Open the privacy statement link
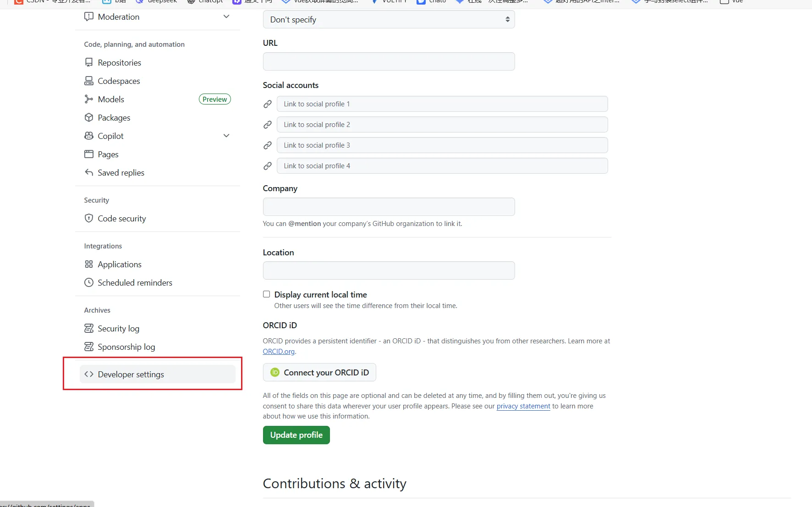 pos(523,406)
